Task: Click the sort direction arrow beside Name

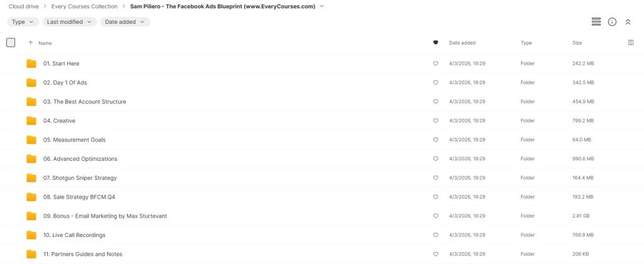Action: coord(30,43)
